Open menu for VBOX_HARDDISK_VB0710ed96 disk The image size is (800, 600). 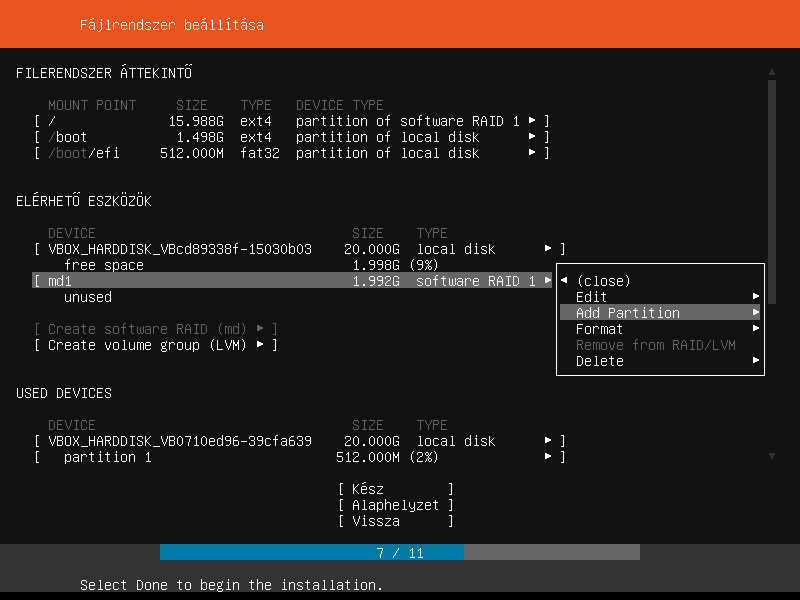[x=548, y=441]
